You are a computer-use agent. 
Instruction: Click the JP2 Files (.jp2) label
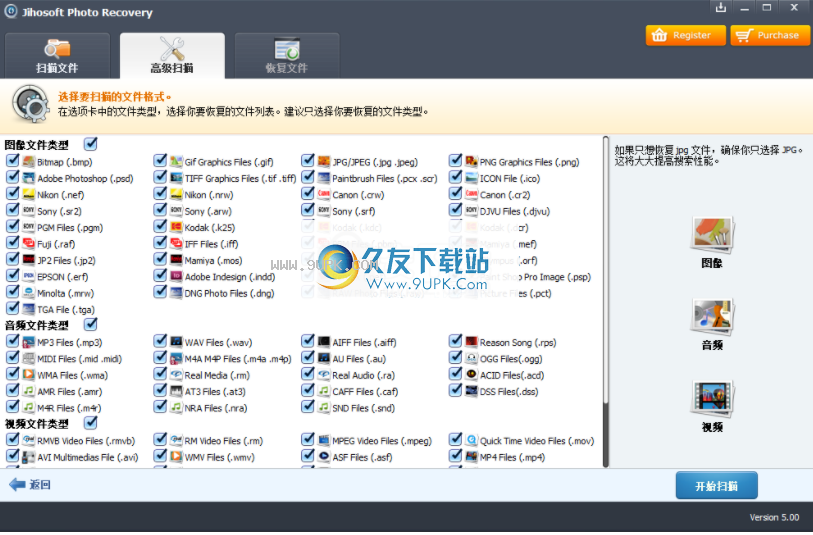pos(66,261)
